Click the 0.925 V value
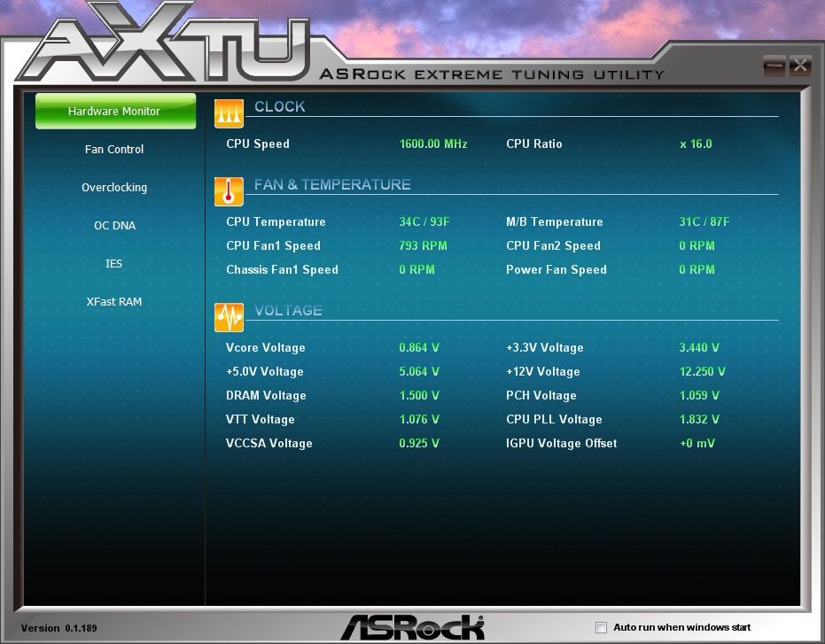825x644 pixels. click(419, 444)
